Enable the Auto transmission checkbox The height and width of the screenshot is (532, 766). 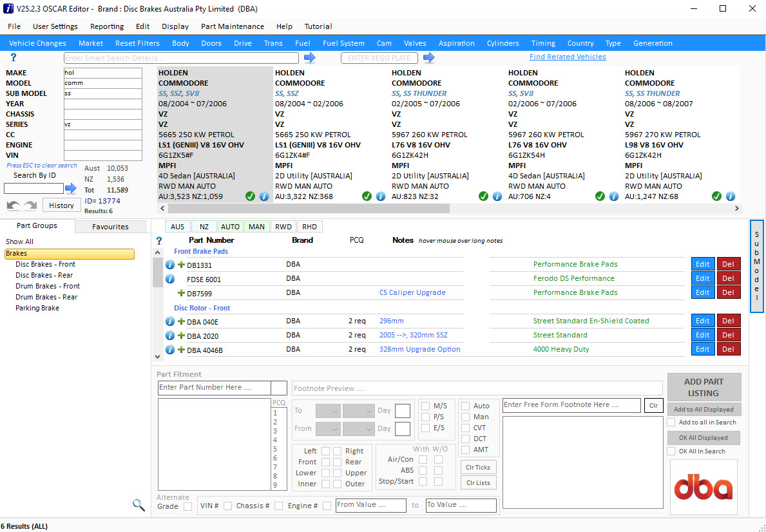coord(465,406)
